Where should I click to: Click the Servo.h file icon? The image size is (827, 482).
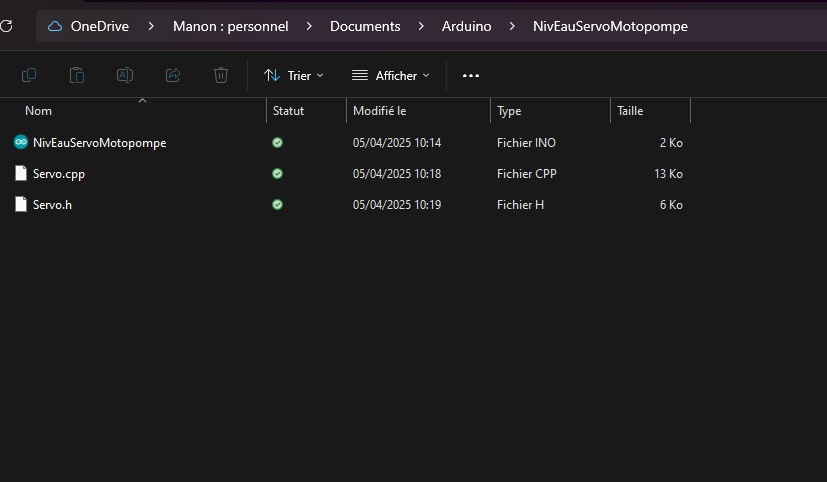(21, 205)
